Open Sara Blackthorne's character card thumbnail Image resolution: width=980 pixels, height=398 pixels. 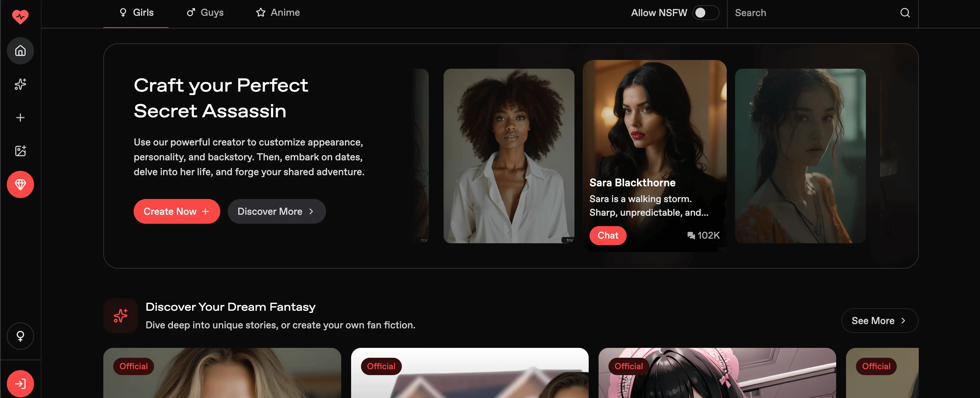pos(654,114)
